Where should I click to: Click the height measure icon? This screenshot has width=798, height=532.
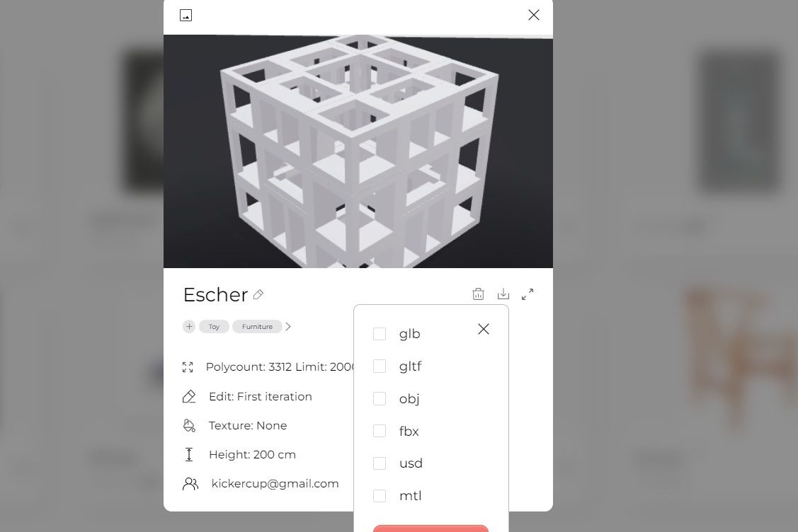coord(189,455)
